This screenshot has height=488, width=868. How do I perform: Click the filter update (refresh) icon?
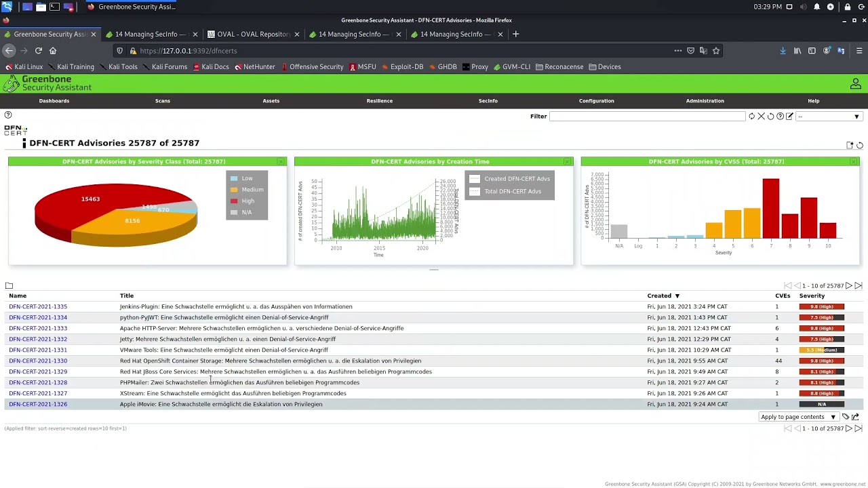click(751, 117)
